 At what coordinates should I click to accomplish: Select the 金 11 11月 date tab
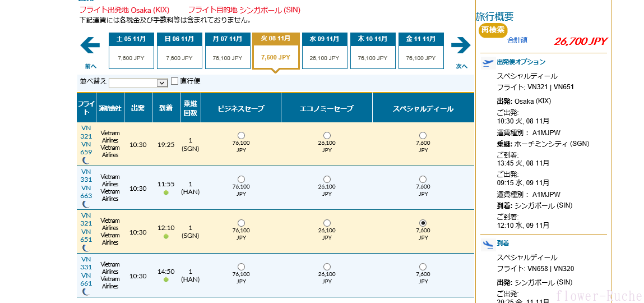[421, 50]
